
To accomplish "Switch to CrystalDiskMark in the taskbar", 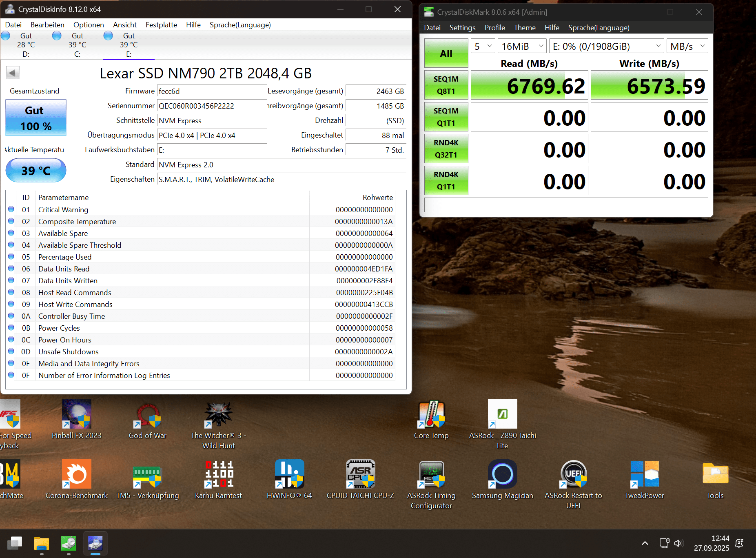I will pyautogui.click(x=69, y=543).
